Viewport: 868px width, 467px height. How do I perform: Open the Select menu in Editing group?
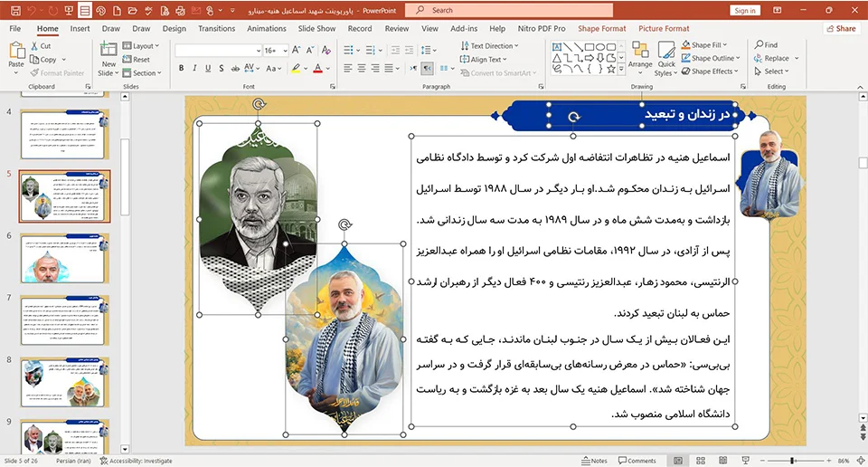[771, 71]
